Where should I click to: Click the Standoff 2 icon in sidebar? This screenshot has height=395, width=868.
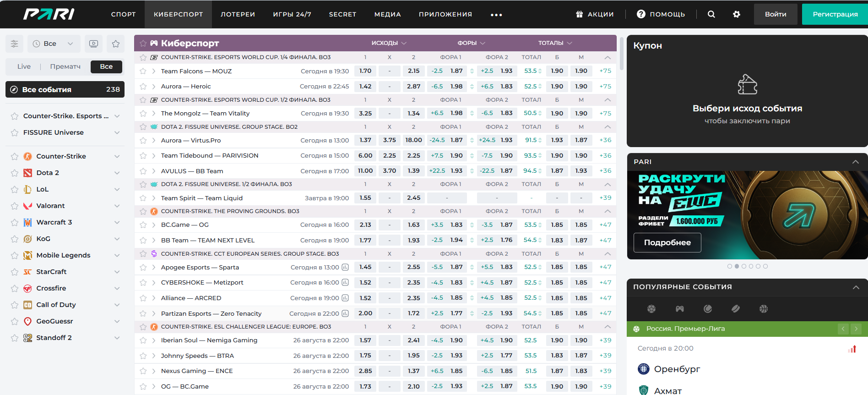[x=27, y=338]
